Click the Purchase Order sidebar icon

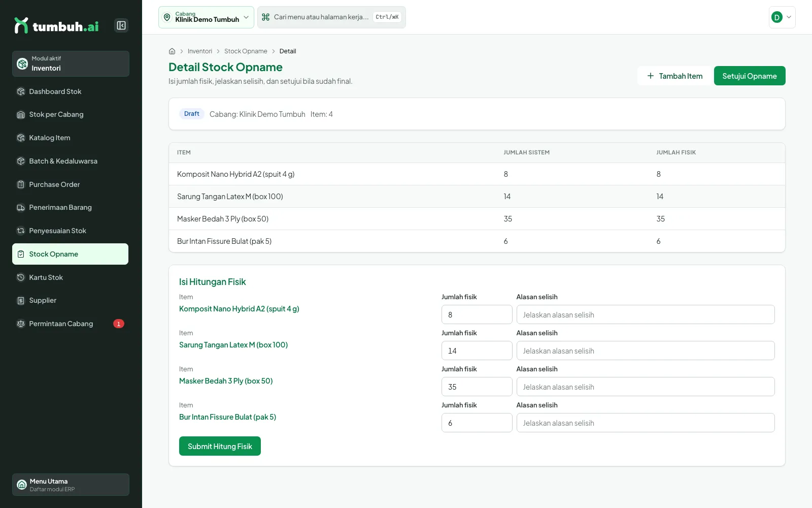pyautogui.click(x=21, y=184)
